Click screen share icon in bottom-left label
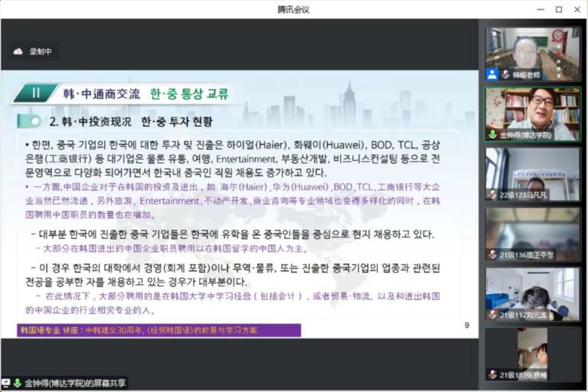The width and height of the screenshot is (588, 392). coord(6,383)
